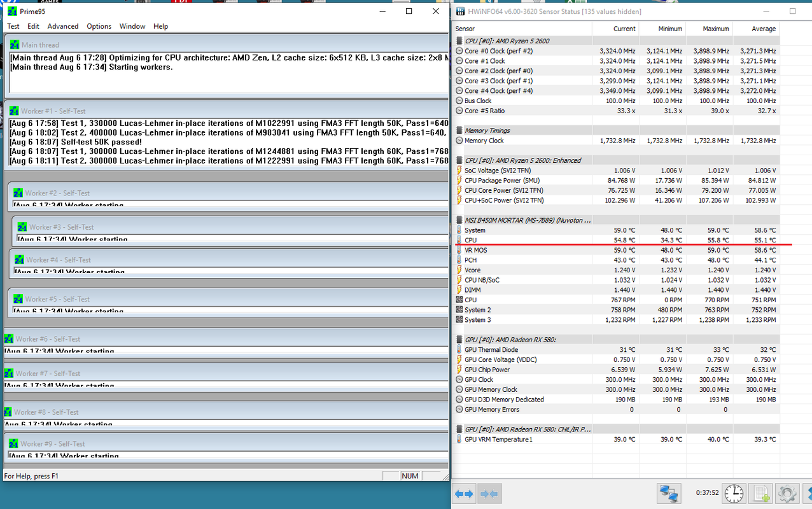Open the Test menu in Prime95
Screen dimensions: 812x509
13,26
